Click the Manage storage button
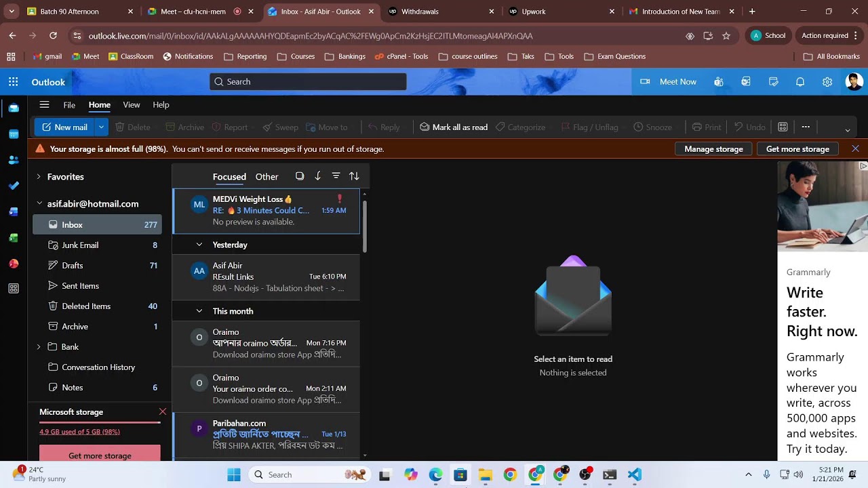 [713, 149]
